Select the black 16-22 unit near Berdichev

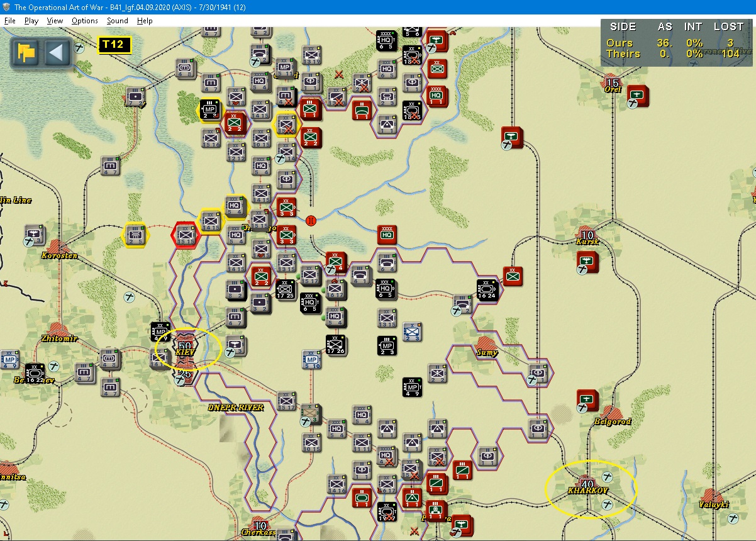click(35, 373)
